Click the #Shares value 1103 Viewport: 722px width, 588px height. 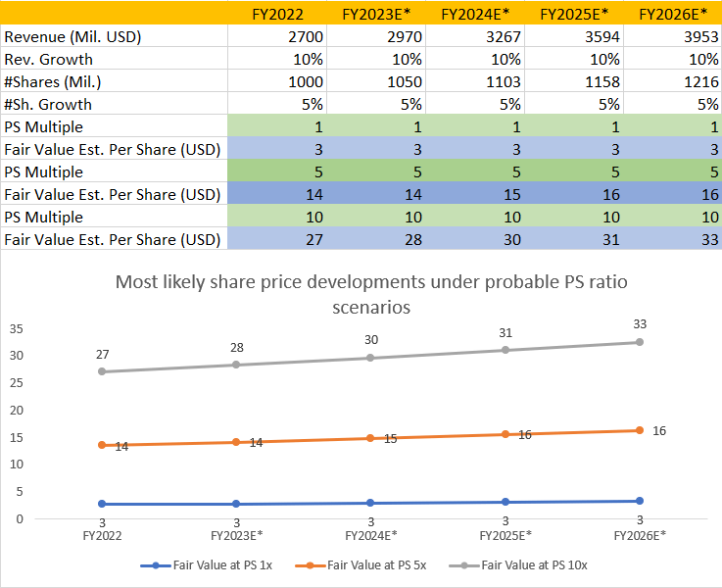(476, 81)
